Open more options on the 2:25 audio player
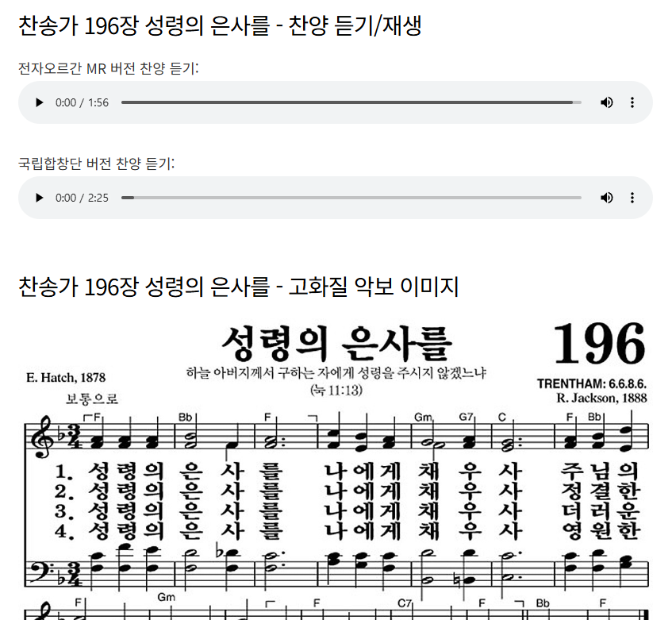Viewport: 672px width, 620px height. click(632, 198)
